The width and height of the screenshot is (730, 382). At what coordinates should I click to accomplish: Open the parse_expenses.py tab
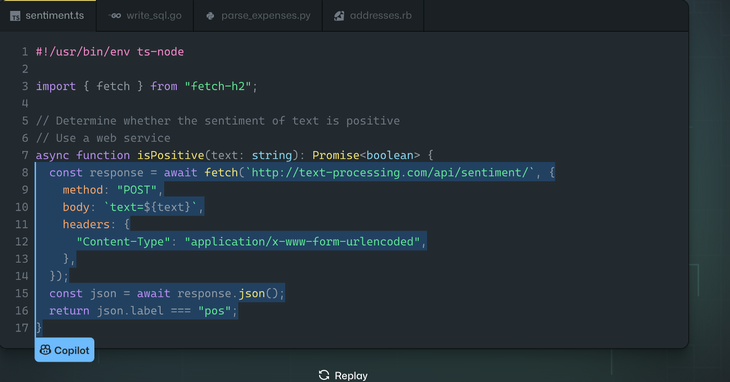tap(258, 16)
